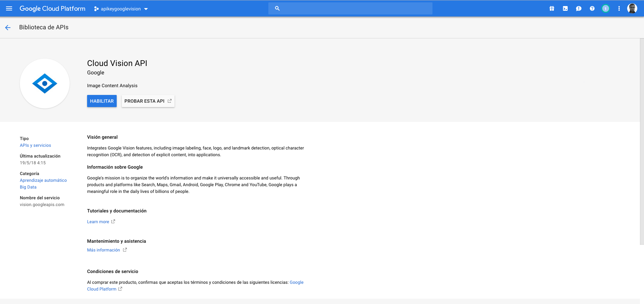
Task: Focus the top search input field
Action: pyautogui.click(x=350, y=8)
